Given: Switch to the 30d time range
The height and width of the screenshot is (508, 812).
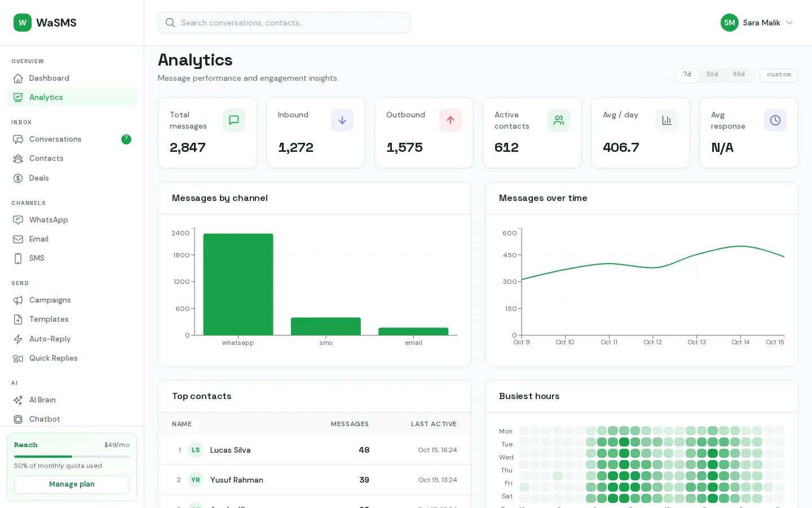Looking at the screenshot, I should tap(712, 75).
